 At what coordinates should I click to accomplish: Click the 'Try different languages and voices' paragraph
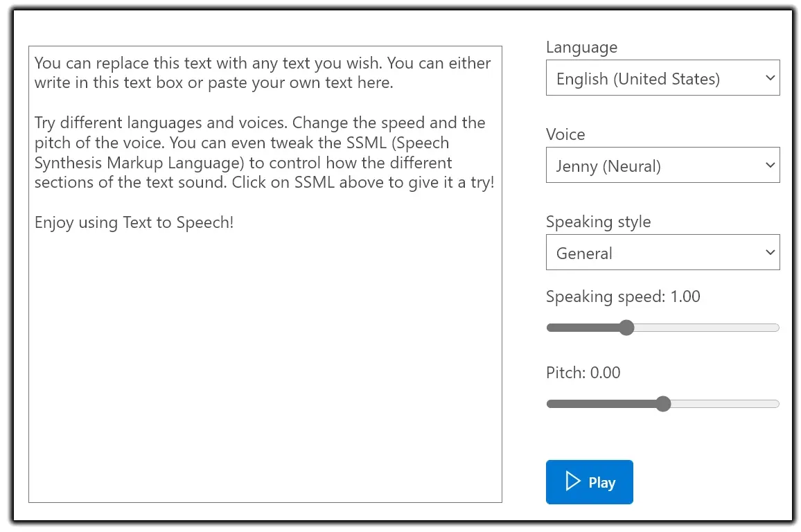tap(263, 153)
